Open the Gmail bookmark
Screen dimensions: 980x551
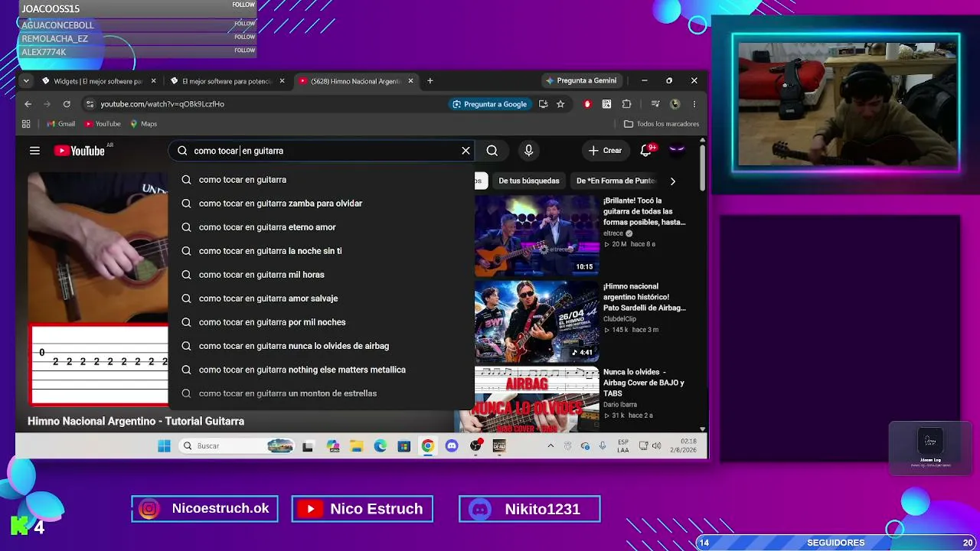click(61, 124)
